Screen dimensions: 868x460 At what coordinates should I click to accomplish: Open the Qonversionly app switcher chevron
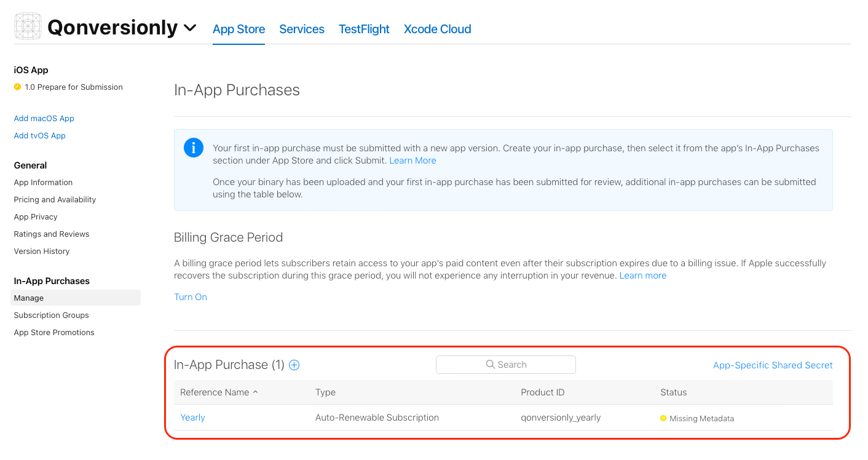point(190,28)
